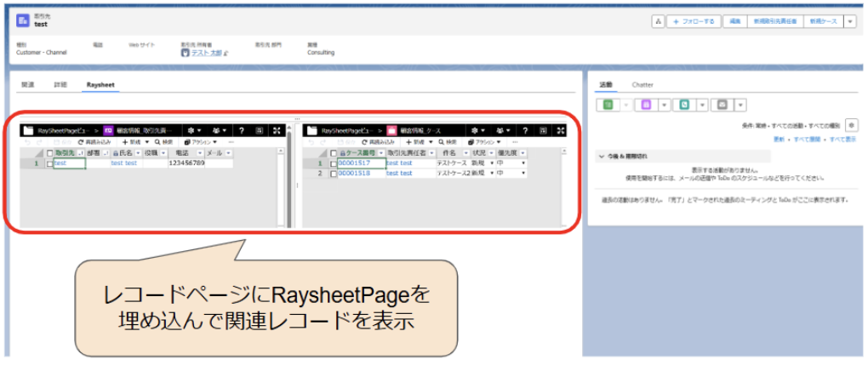
Task: Click the help icon in left Raysheet
Action: pyautogui.click(x=242, y=130)
